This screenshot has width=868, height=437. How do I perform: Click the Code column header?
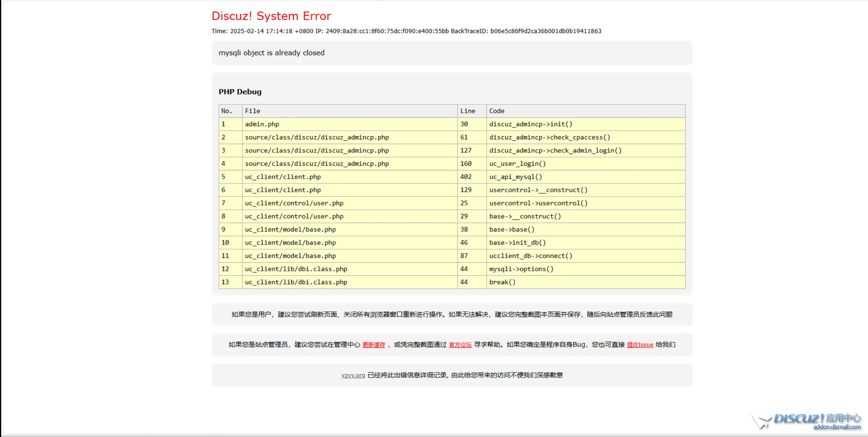497,111
